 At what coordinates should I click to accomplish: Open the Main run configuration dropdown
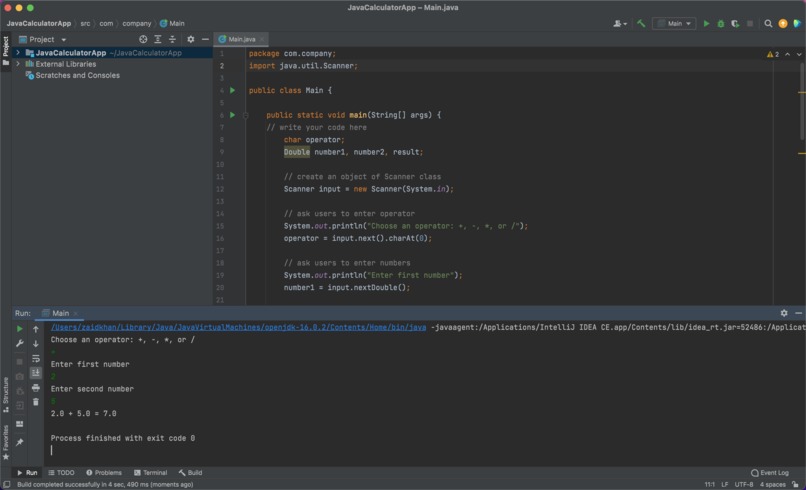pos(674,23)
